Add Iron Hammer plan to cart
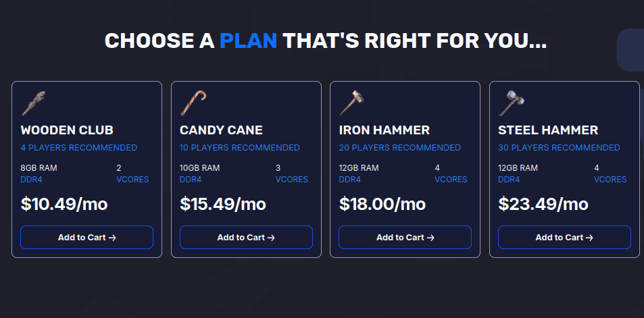 (x=405, y=237)
